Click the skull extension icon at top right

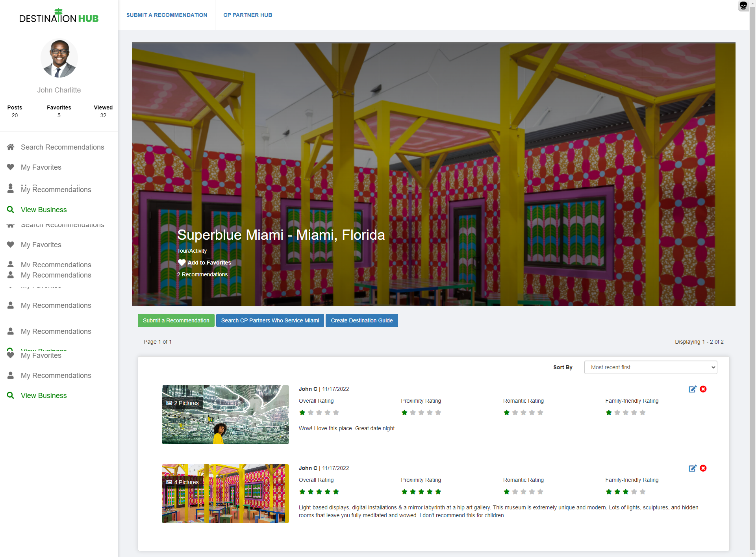(743, 6)
